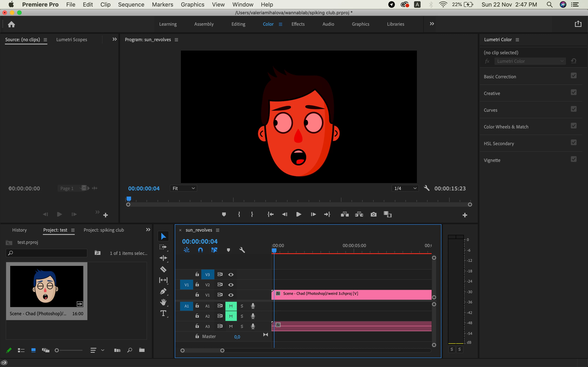The width and height of the screenshot is (588, 367).
Task: Disable the Vignette section checkbox
Action: (x=574, y=159)
